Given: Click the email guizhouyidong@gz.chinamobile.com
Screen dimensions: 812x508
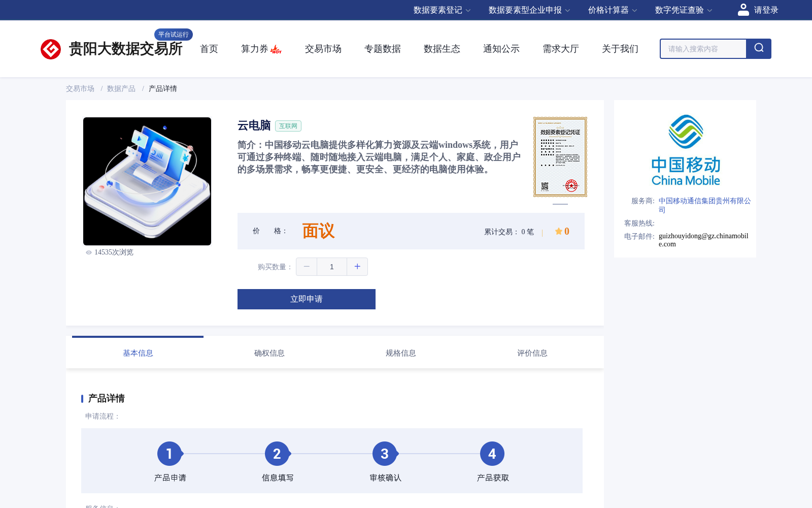Looking at the screenshot, I should click(703, 240).
